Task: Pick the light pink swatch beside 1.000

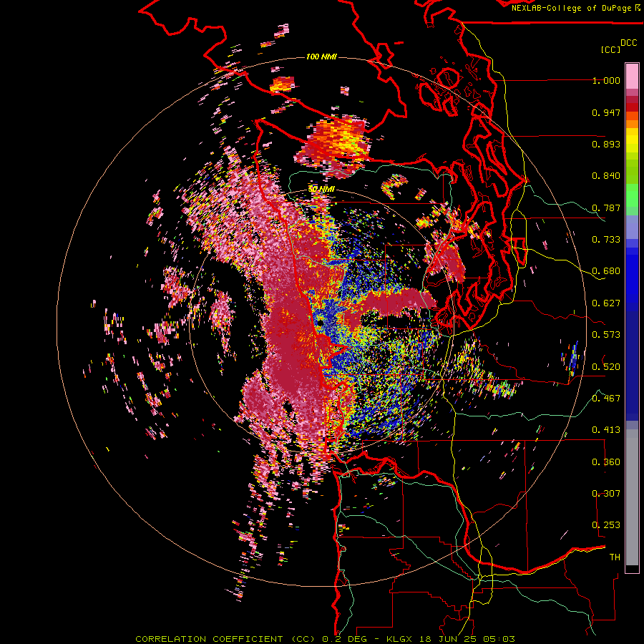Action: pos(632,76)
